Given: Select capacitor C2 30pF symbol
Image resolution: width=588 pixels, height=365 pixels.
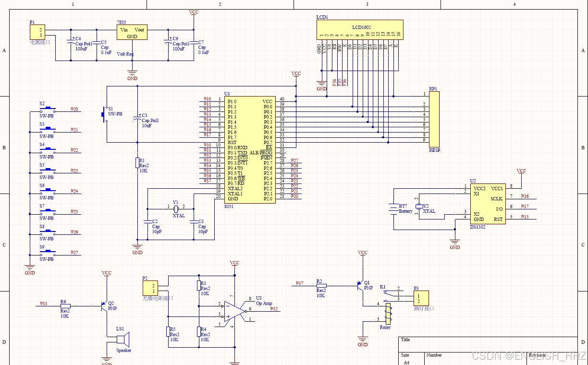Looking at the screenshot, I should [x=147, y=221].
